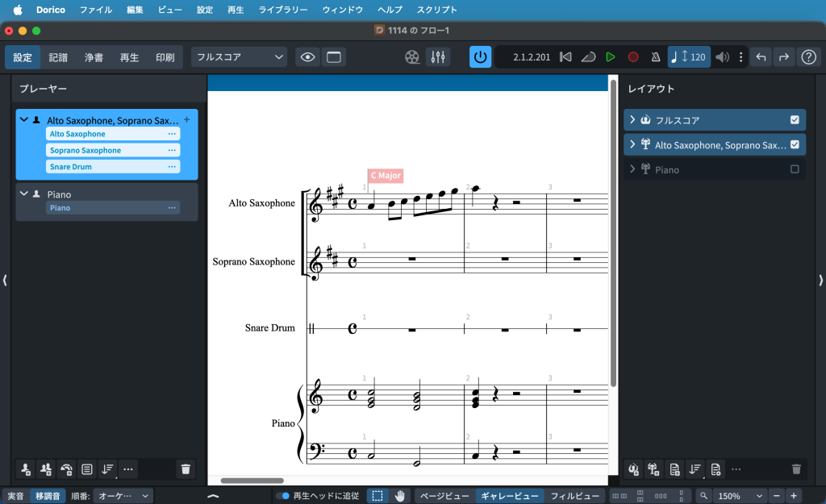Viewport: 826px width, 504px height.
Task: Toggle 再生ヘッドに追従 switch
Action: (282, 496)
